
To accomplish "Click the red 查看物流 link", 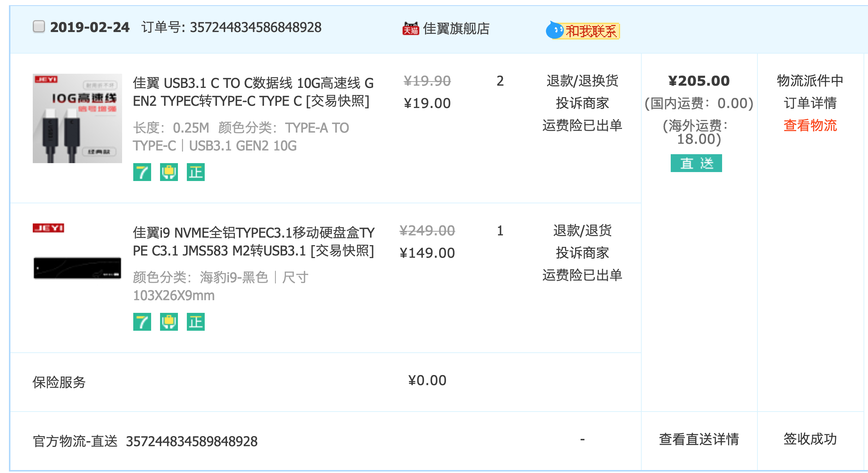I will coord(810,126).
